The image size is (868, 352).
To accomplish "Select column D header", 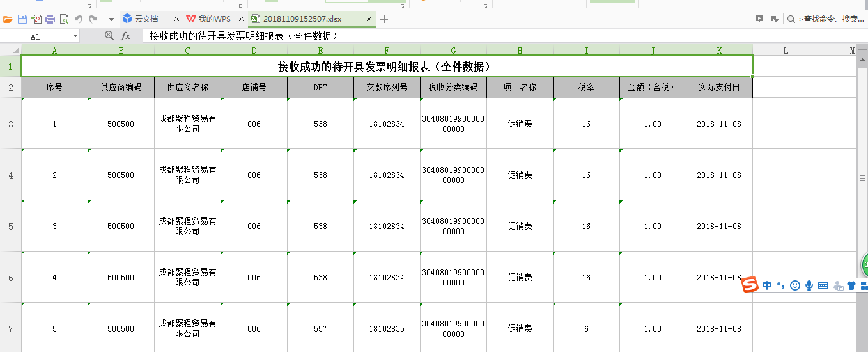I will (x=254, y=50).
